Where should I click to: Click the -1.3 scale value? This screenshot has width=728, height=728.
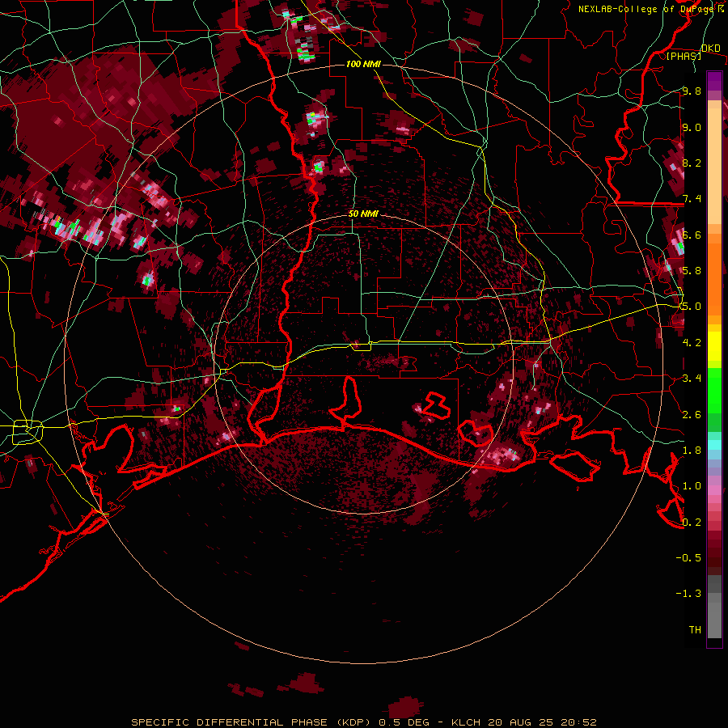click(688, 594)
